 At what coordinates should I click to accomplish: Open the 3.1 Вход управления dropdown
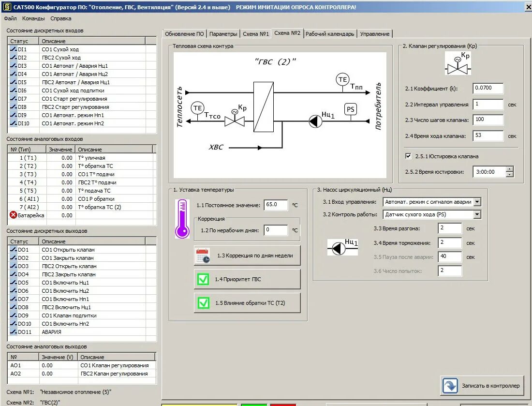(x=477, y=202)
